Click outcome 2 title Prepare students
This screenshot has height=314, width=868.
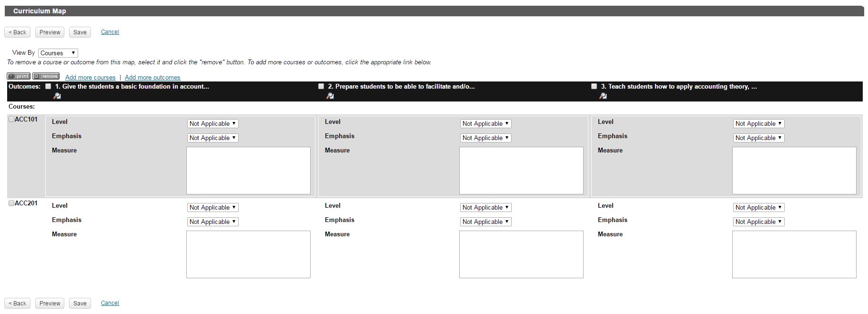pos(401,86)
